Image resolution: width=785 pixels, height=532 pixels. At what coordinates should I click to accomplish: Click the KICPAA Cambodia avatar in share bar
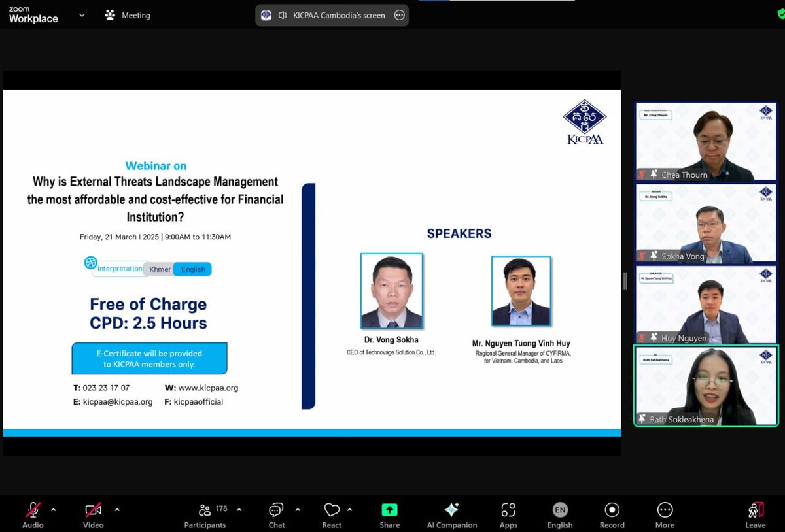click(x=266, y=15)
